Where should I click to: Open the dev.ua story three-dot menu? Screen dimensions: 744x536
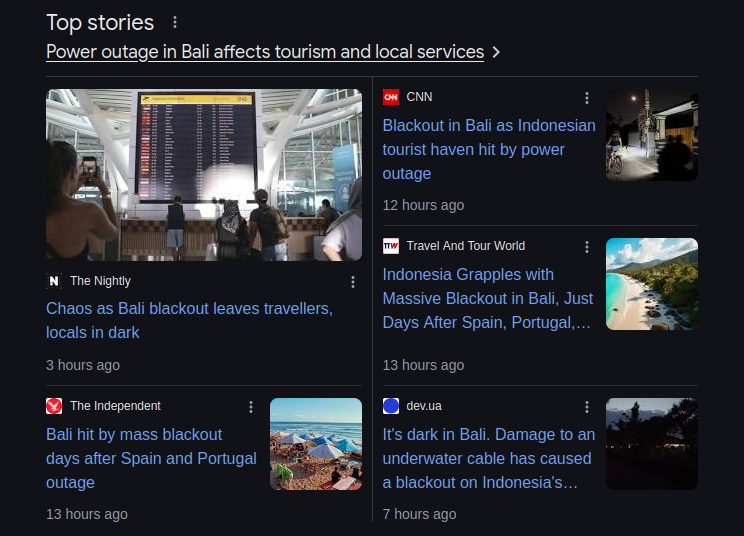(x=587, y=407)
